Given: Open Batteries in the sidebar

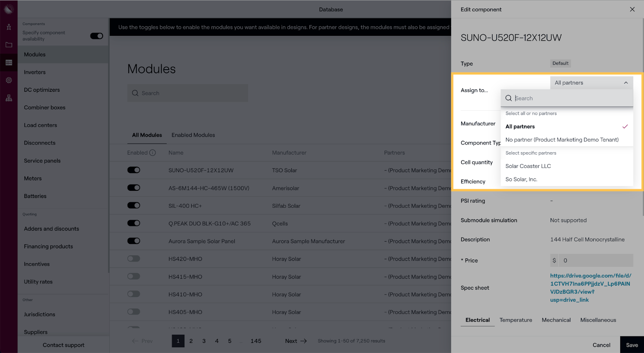Looking at the screenshot, I should pyautogui.click(x=63, y=196).
